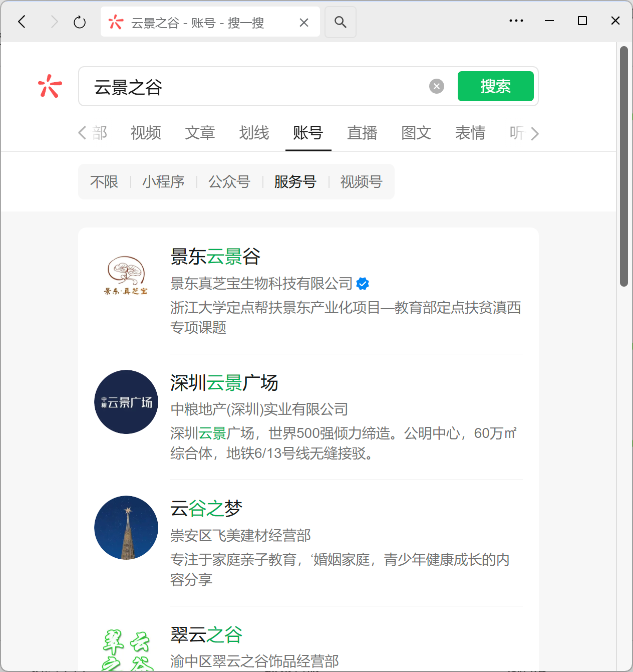This screenshot has height=672, width=633.
Task: Go back using the back arrow
Action: [22, 22]
